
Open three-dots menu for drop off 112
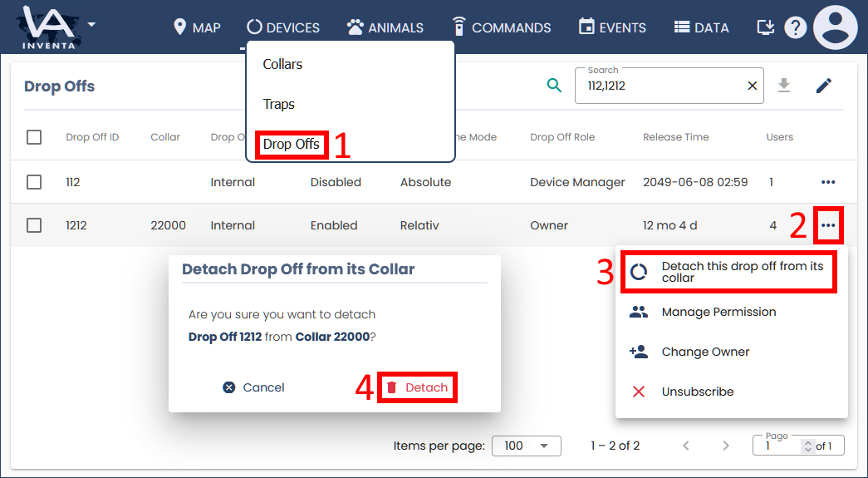click(x=827, y=182)
